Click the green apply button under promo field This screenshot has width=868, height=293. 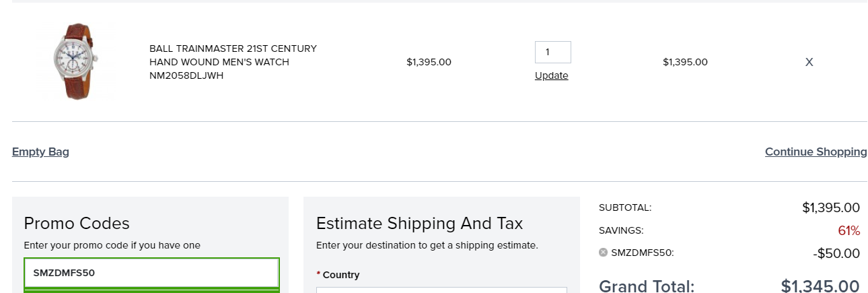coord(151,290)
